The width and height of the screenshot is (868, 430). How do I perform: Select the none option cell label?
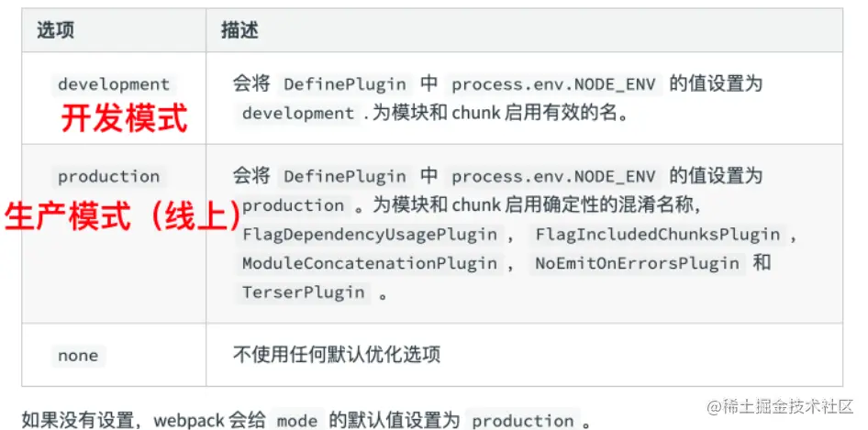click(x=77, y=355)
